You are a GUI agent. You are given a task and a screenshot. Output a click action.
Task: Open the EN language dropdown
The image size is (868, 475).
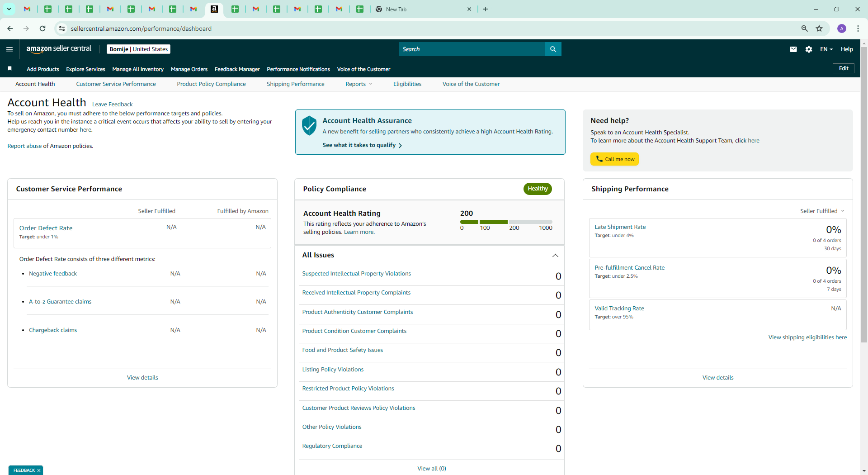[826, 49]
